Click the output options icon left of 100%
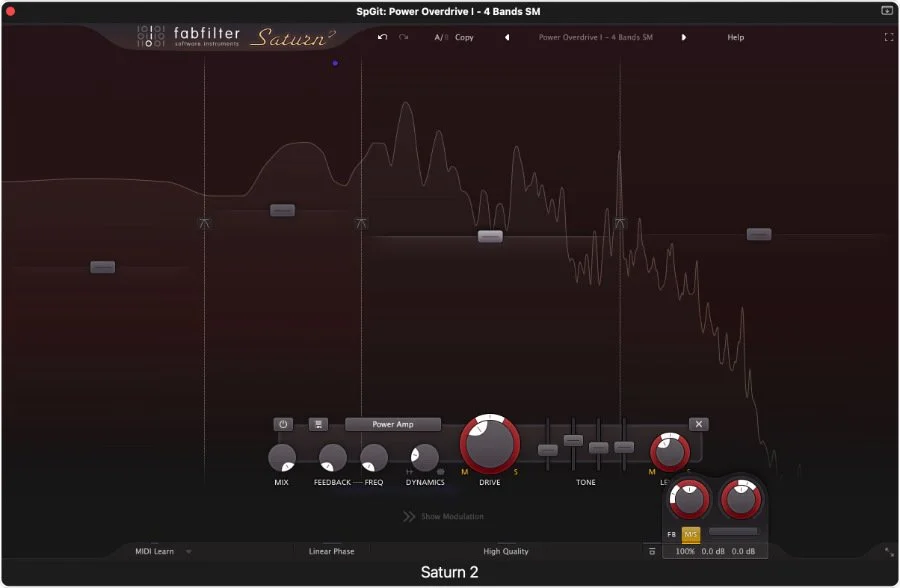The image size is (900, 588). click(651, 551)
